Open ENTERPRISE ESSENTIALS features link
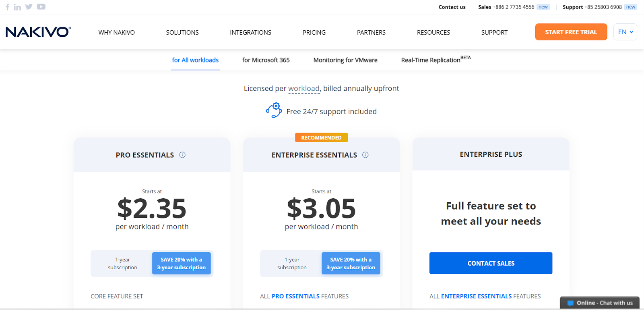 pos(477,296)
